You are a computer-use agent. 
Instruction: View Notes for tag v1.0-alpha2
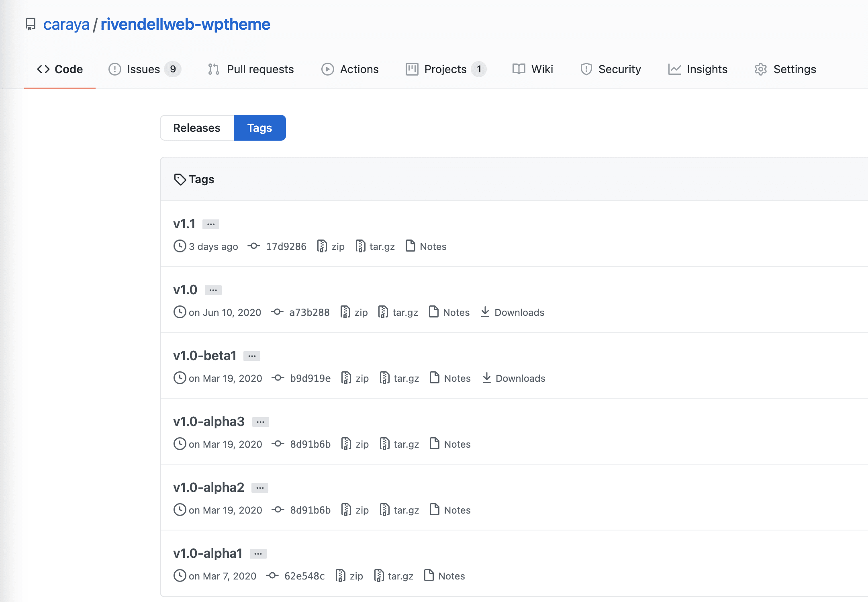coord(450,510)
